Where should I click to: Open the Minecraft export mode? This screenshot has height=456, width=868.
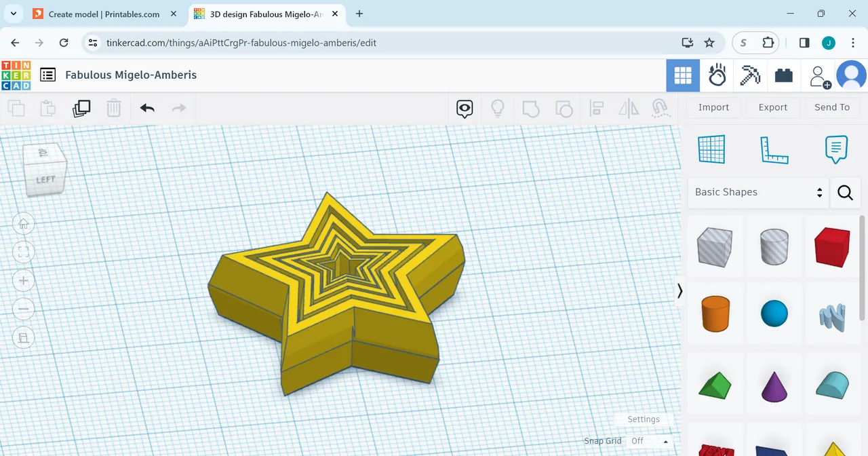point(750,75)
